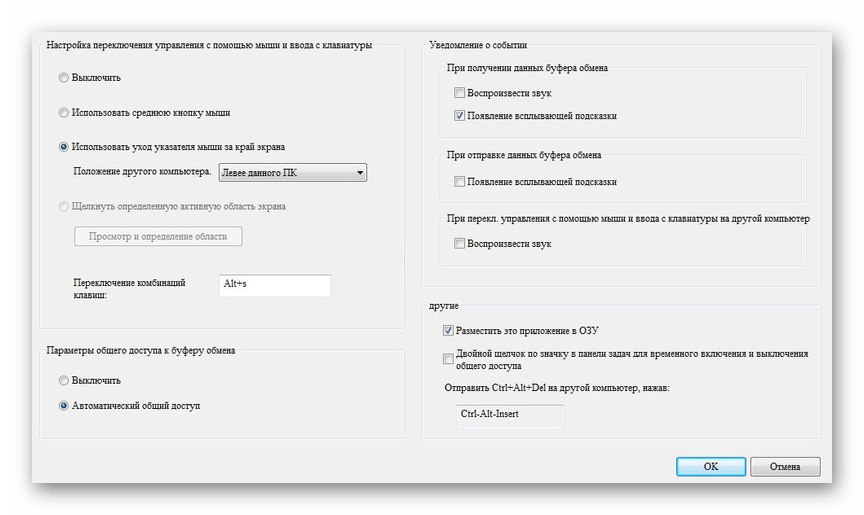Click the 'Положение другого компьютера.' label

[x=142, y=172]
